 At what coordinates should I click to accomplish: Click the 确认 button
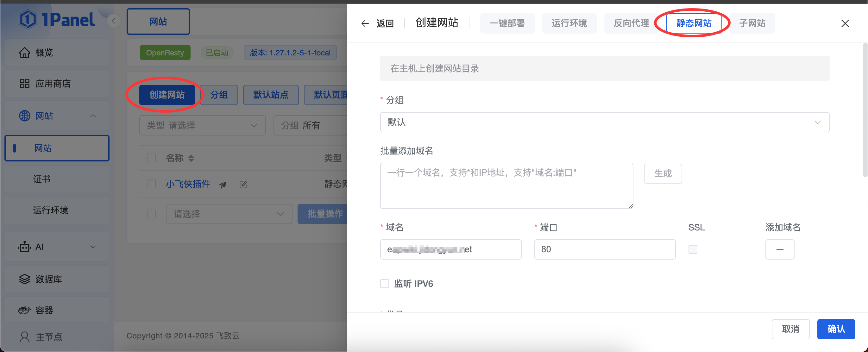[x=836, y=329]
